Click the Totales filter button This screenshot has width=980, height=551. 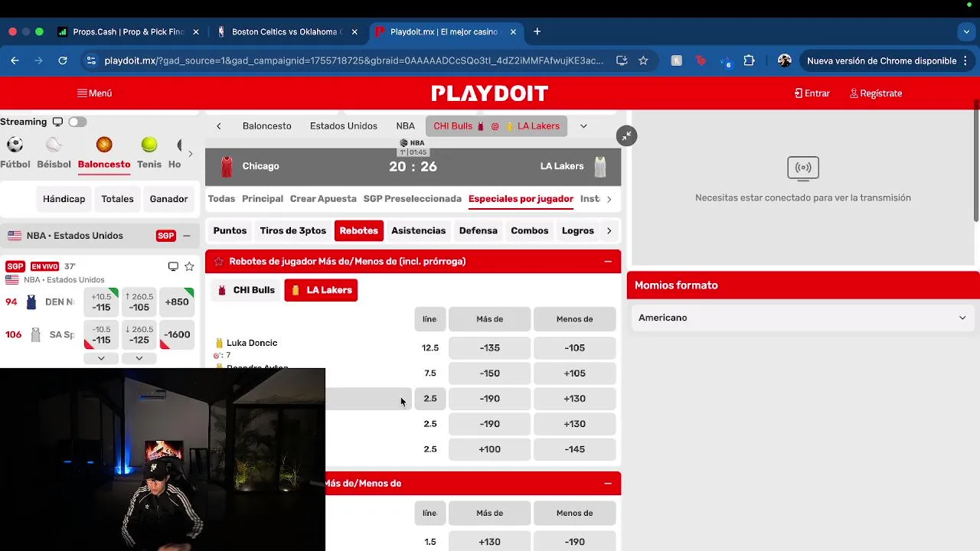[x=117, y=199]
